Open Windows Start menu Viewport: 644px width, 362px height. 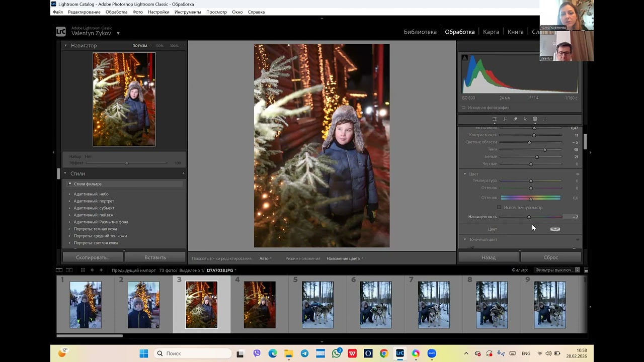click(143, 353)
